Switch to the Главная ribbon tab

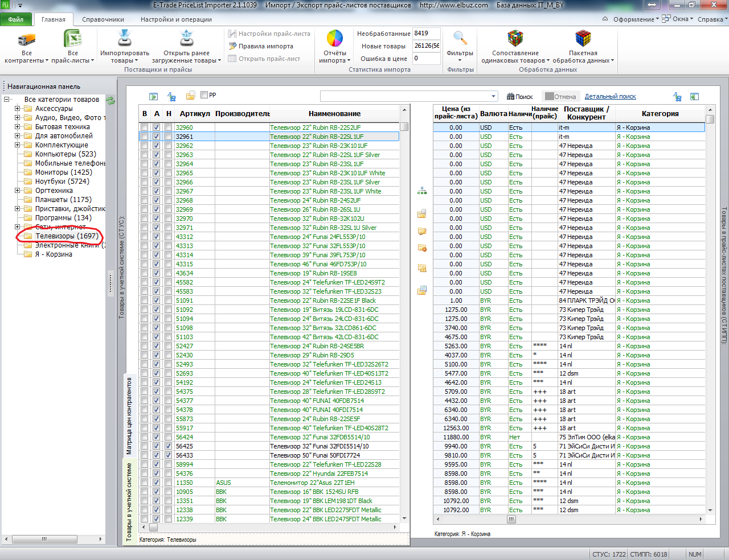coord(54,19)
